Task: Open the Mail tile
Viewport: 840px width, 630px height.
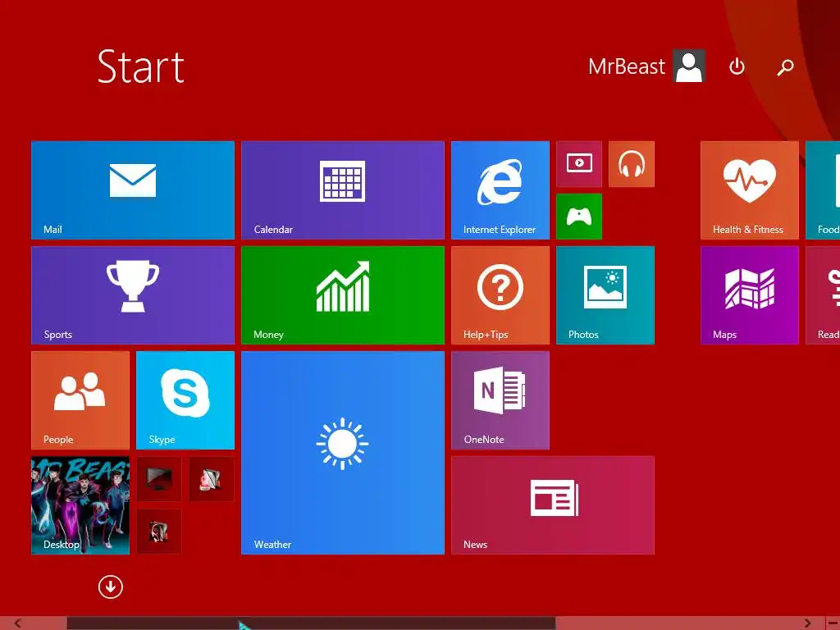Action: (x=133, y=190)
